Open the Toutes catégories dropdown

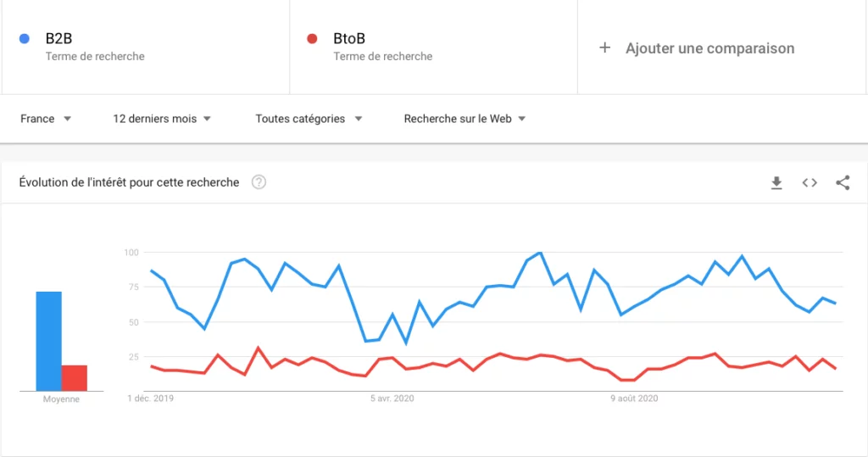(309, 119)
